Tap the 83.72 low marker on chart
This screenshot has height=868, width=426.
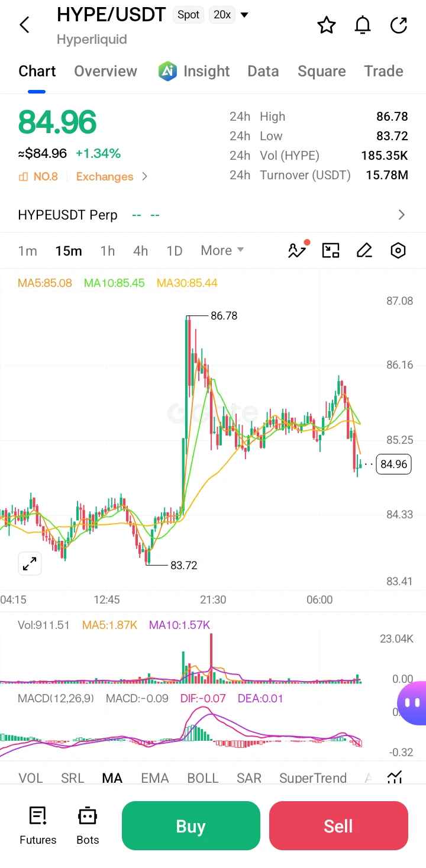coord(184,565)
